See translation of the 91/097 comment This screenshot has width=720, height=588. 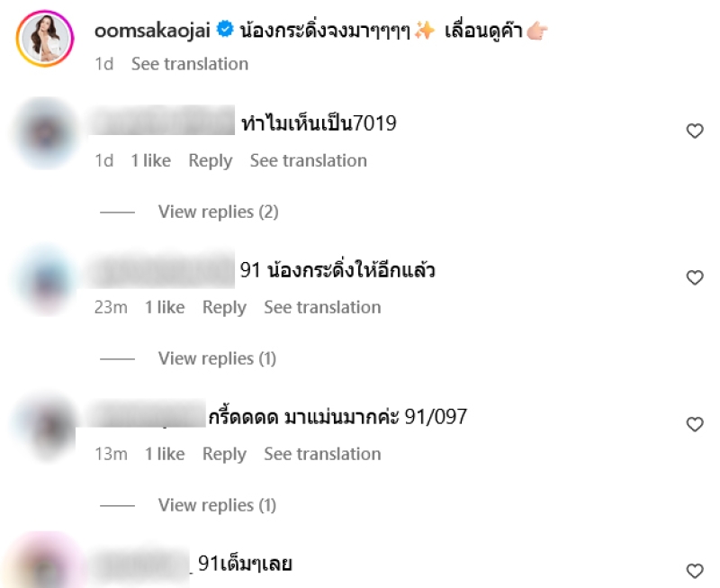322,454
